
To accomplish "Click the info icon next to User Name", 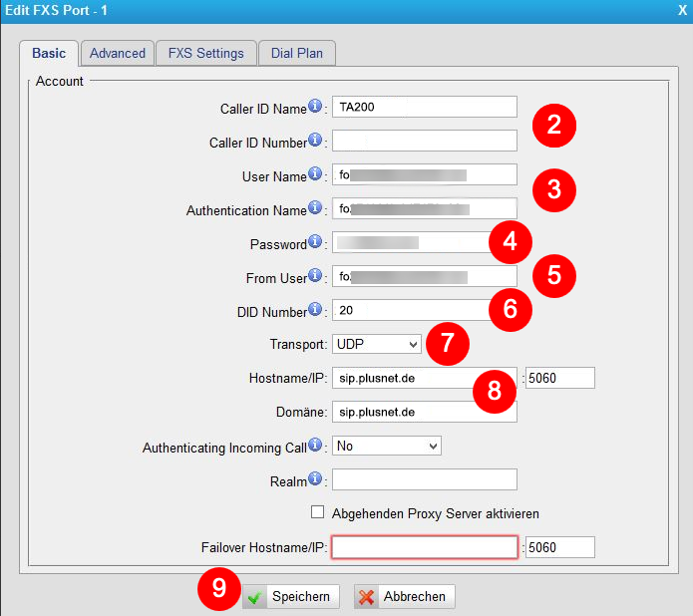I will (x=315, y=174).
